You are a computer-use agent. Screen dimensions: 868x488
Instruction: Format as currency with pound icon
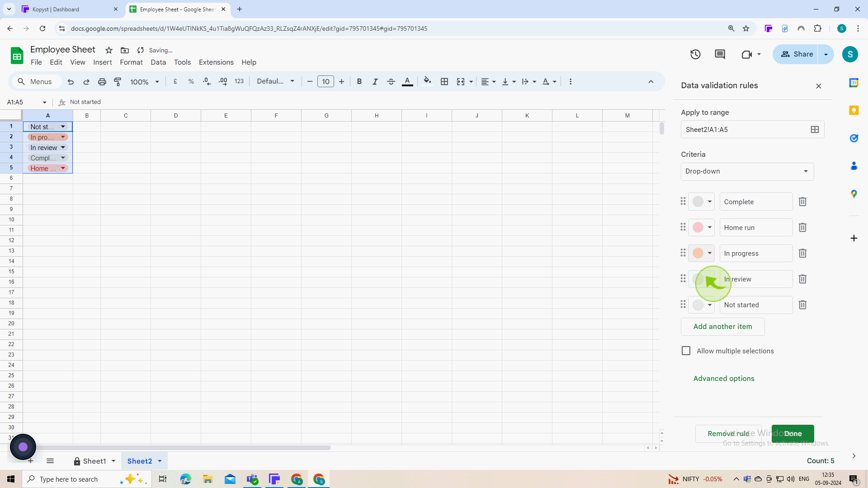coord(175,82)
